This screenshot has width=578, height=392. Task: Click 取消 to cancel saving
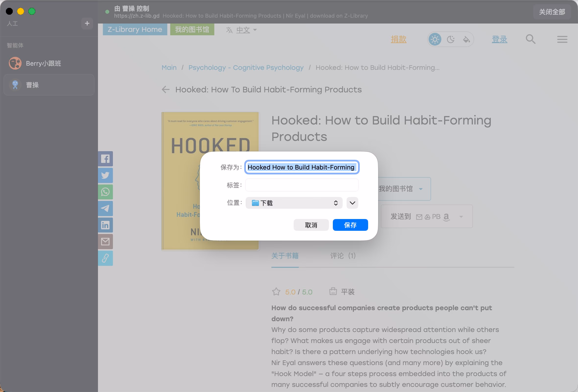click(x=311, y=225)
